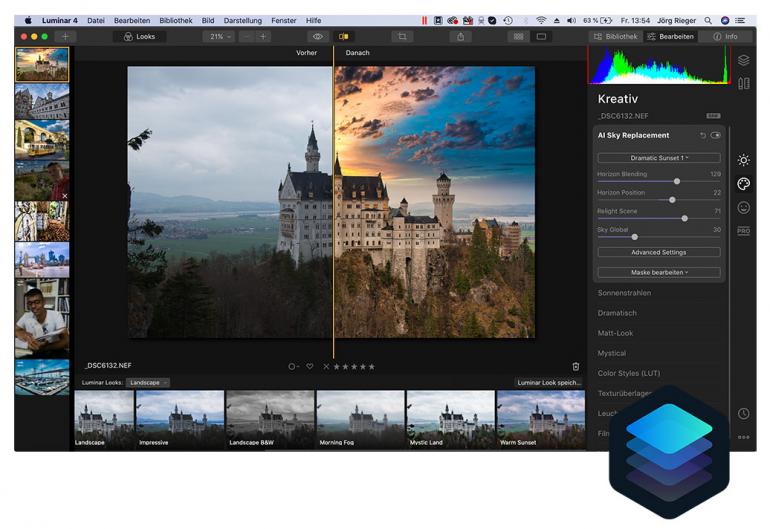Apply the Morning Fog look thumbnail
This screenshot has width=770, height=529.
360,419
